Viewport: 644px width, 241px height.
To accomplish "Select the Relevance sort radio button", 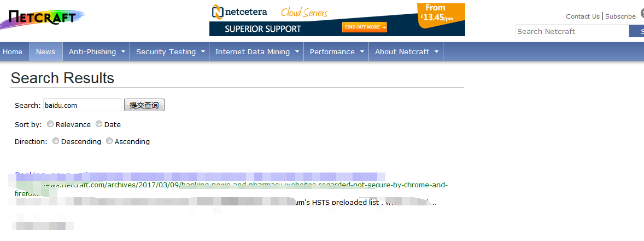I will coord(50,124).
